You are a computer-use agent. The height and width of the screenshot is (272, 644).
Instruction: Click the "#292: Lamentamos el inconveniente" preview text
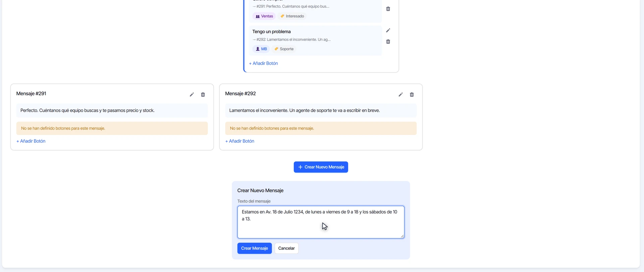click(291, 40)
